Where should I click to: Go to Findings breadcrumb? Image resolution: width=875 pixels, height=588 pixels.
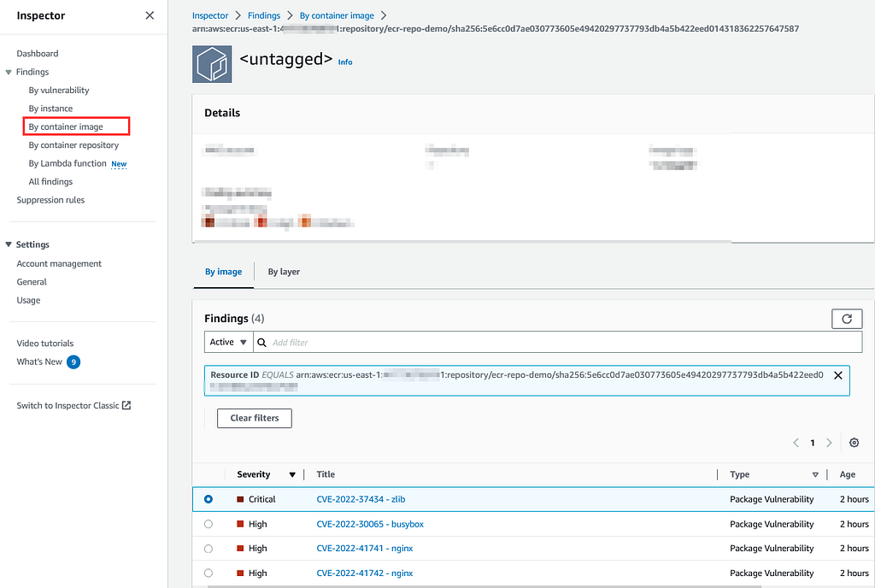coord(264,15)
